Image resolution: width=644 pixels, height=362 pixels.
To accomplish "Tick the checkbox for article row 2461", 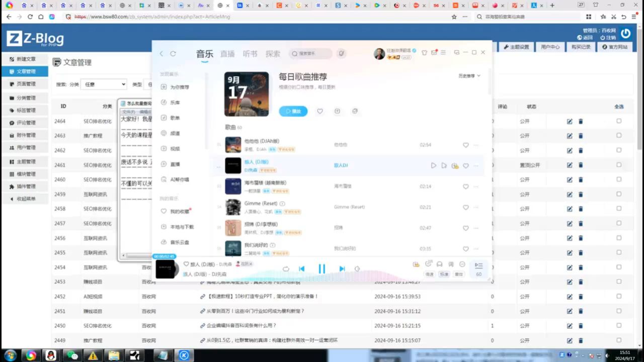I will [619, 164].
